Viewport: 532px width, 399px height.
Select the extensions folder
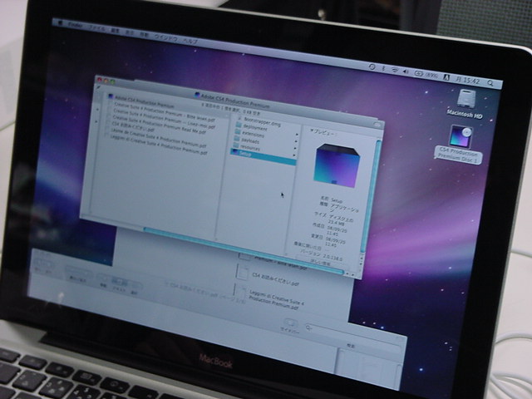[x=253, y=134]
